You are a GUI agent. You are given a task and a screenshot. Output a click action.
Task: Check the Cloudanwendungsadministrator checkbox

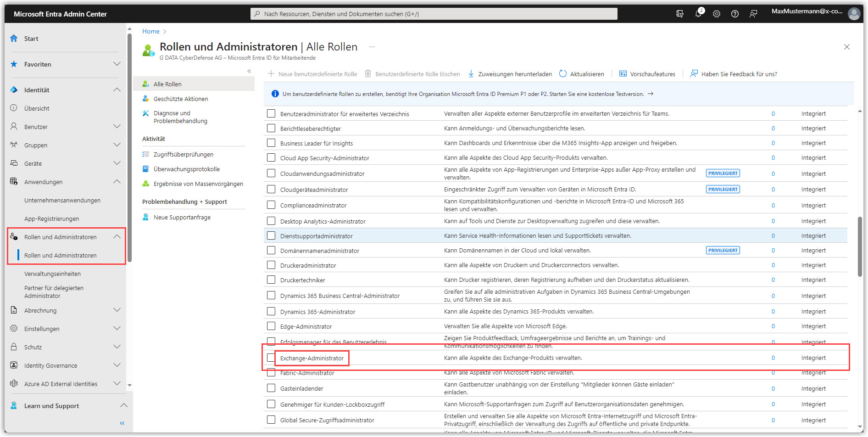(271, 173)
